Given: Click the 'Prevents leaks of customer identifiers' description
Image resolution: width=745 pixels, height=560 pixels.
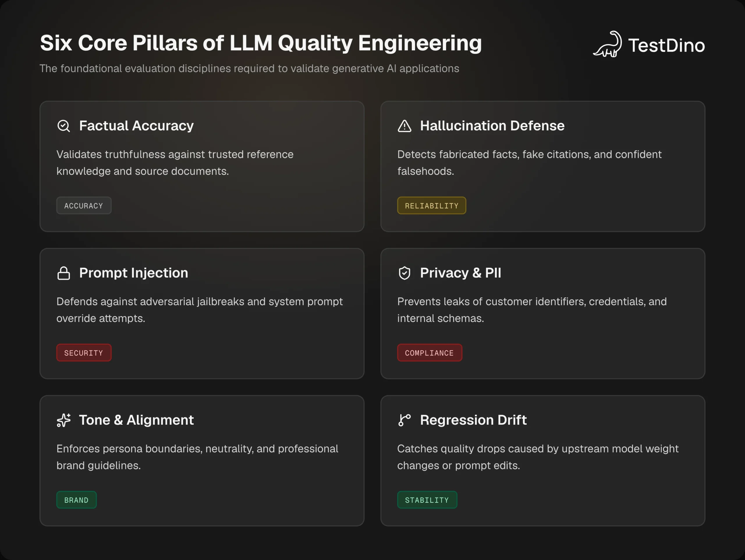Looking at the screenshot, I should pos(532,310).
